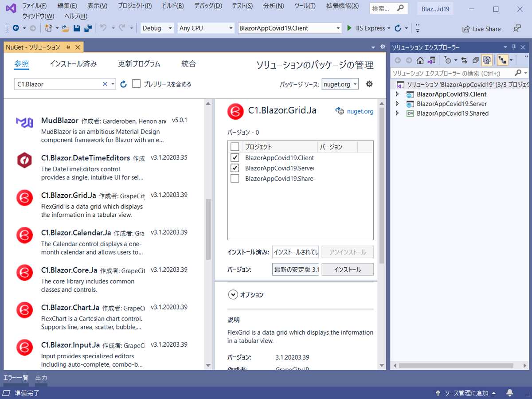Close the NuGet - ソリューション tab
The width and height of the screenshot is (532, 399).
(78, 47)
